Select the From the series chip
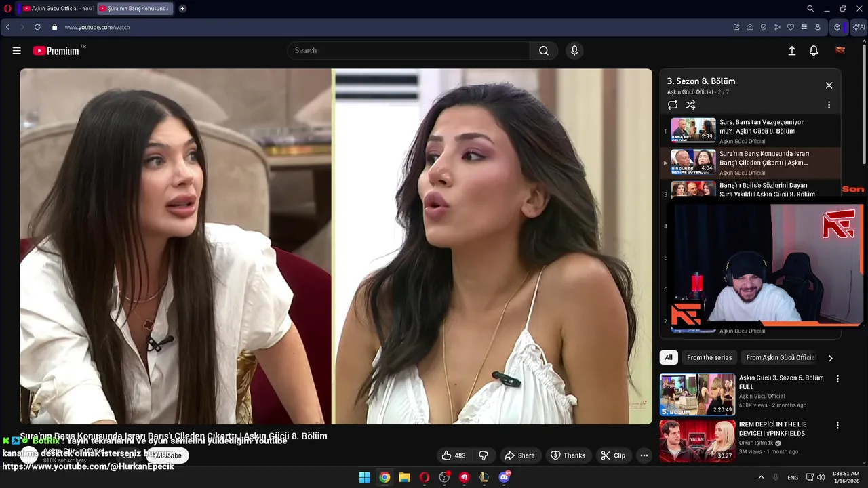The height and width of the screenshot is (488, 868). [x=709, y=358]
